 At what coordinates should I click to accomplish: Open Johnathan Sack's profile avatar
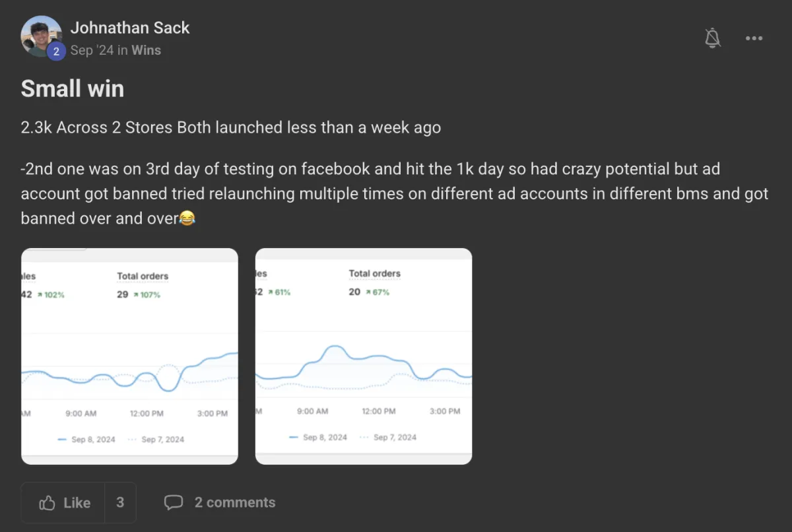42,36
